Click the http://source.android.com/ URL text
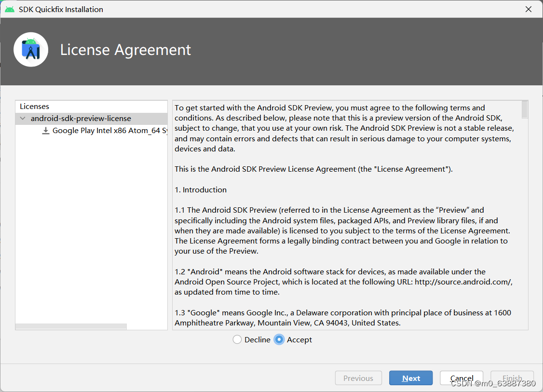This screenshot has width=543, height=392. [x=463, y=282]
